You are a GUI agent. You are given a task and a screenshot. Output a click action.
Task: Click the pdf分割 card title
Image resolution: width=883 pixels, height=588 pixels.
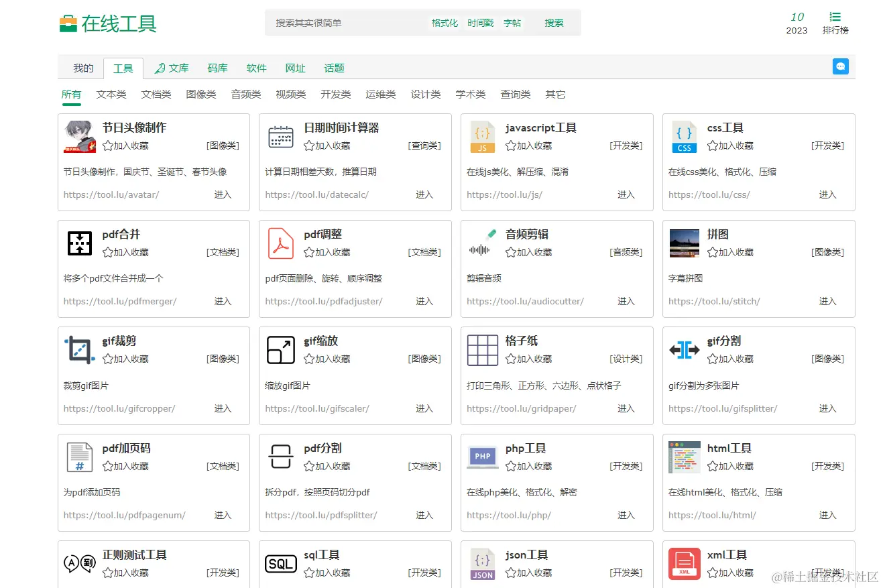323,448
